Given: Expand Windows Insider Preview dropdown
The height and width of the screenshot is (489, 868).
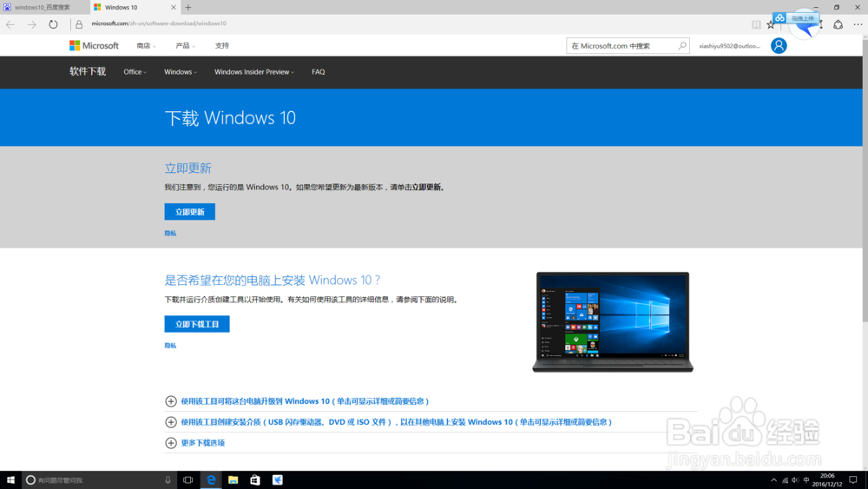Looking at the screenshot, I should (x=254, y=72).
